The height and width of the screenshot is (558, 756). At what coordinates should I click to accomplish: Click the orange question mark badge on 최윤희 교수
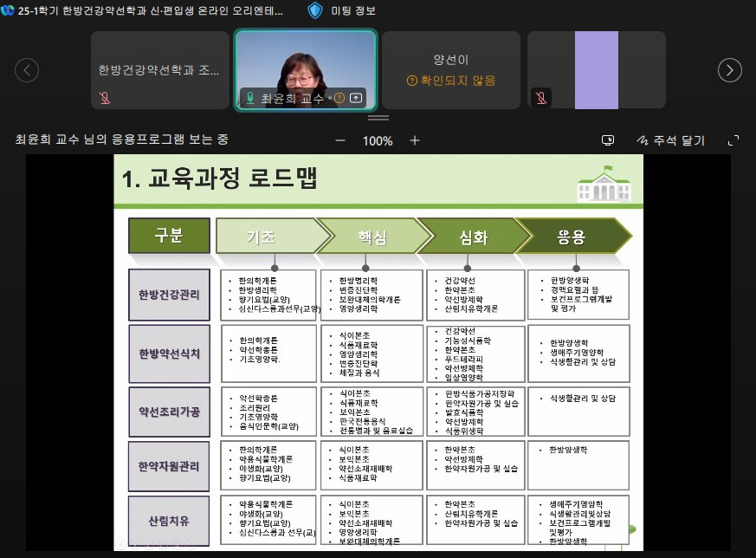[339, 98]
